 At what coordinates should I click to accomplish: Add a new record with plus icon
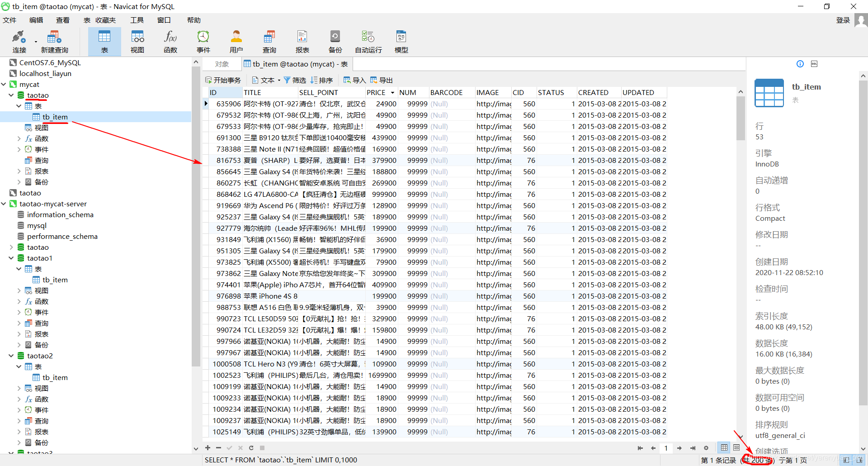click(208, 448)
